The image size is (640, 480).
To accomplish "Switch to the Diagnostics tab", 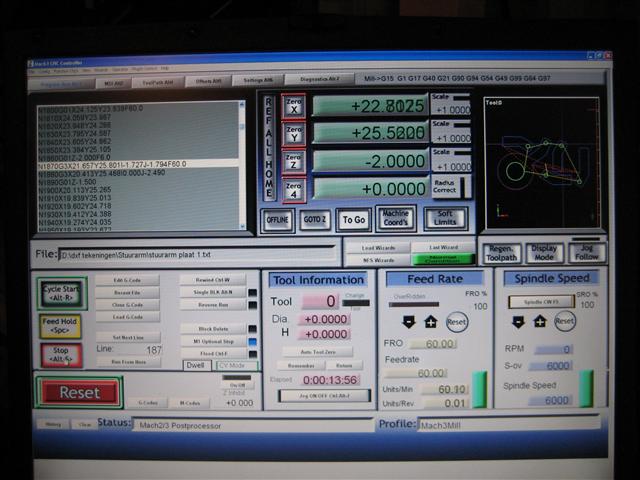I will point(319,79).
